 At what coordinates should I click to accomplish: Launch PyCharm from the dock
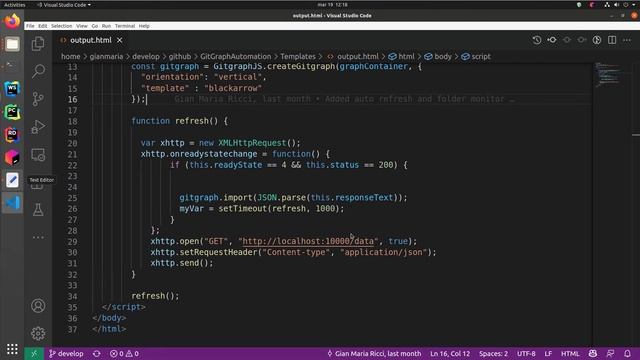[x=12, y=112]
